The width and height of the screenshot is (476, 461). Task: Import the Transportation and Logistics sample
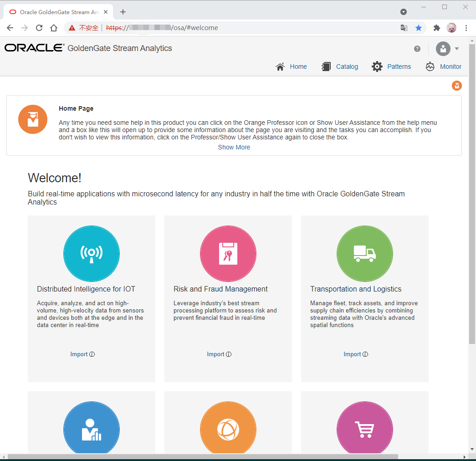pyautogui.click(x=352, y=354)
